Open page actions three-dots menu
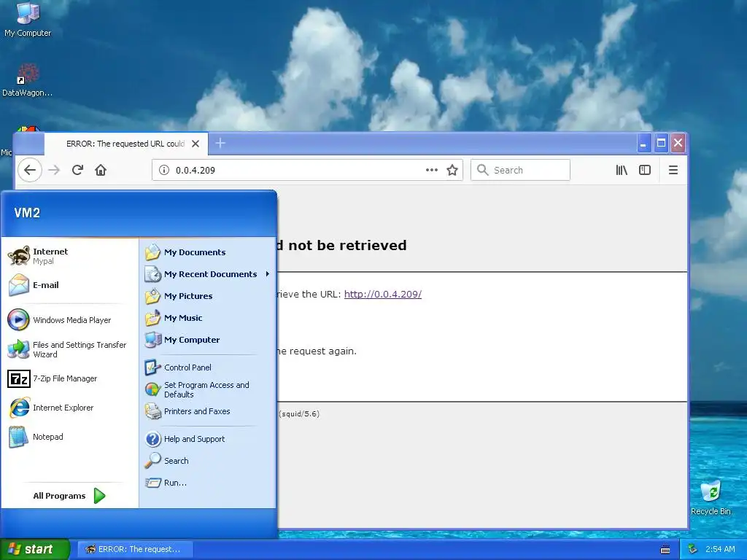Image resolution: width=747 pixels, height=560 pixels. (432, 170)
